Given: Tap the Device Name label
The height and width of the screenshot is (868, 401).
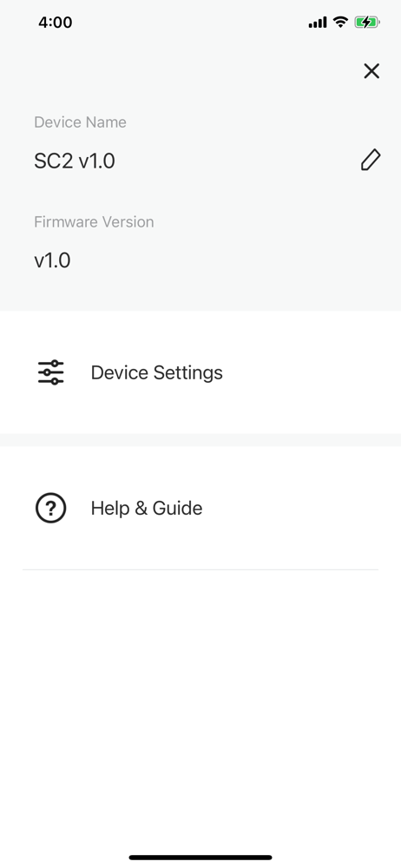Looking at the screenshot, I should coord(81,122).
